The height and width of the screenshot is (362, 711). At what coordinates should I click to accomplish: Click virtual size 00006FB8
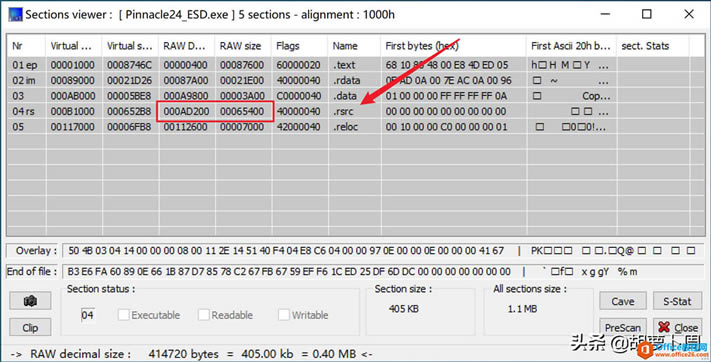pyautogui.click(x=129, y=127)
